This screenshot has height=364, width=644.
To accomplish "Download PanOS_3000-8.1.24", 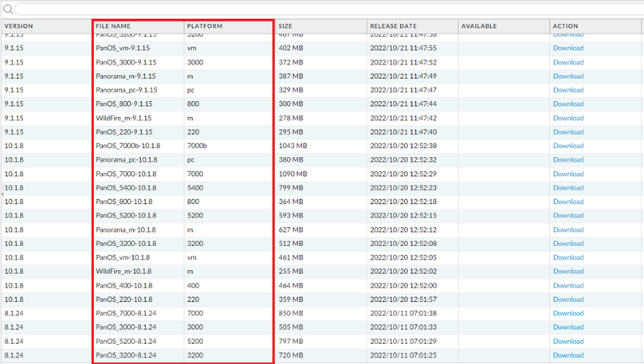I will pos(568,327).
